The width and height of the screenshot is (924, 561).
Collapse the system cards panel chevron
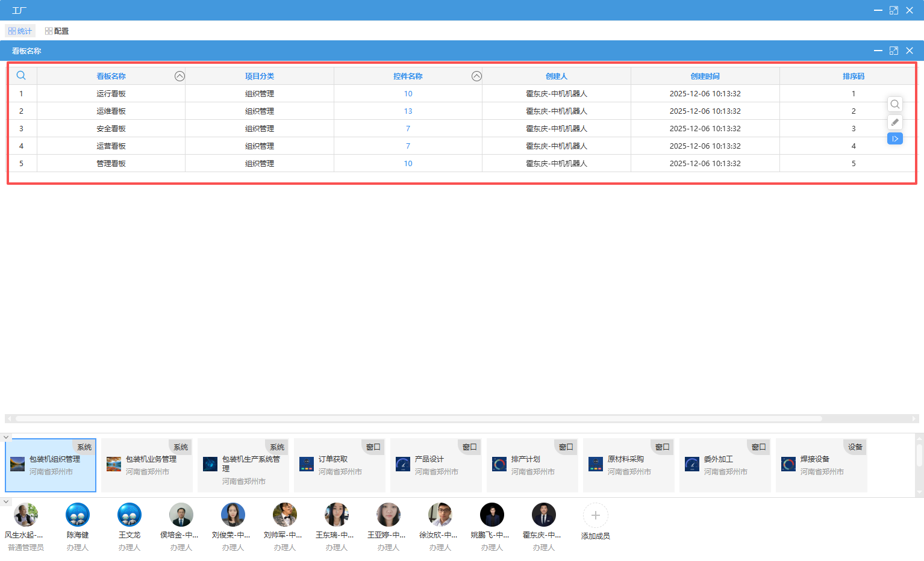pos(6,438)
